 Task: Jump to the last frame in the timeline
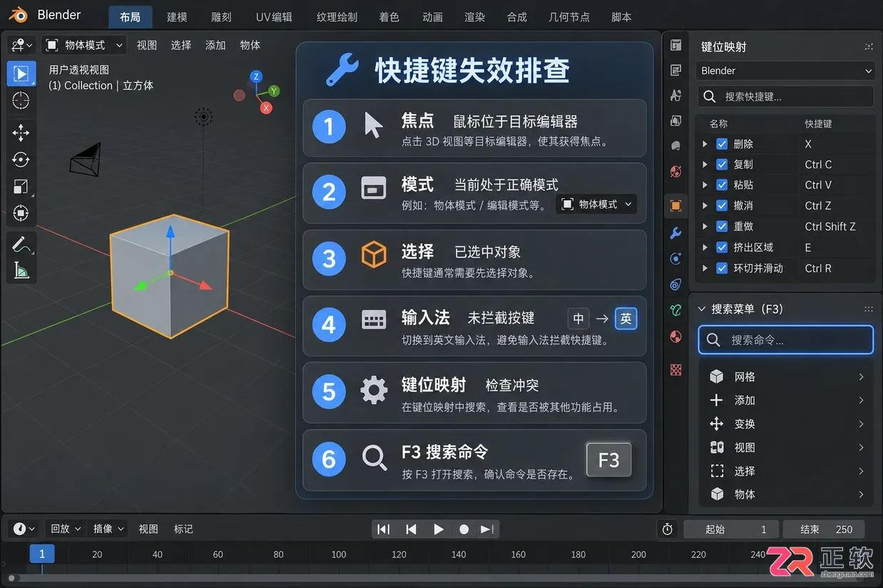[x=487, y=529]
